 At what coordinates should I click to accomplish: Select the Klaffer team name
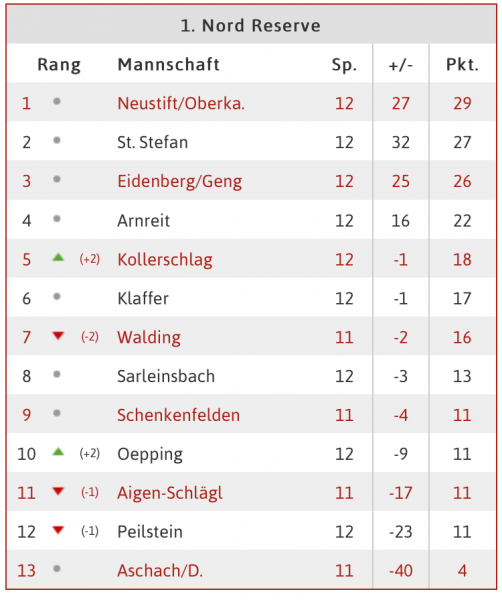(x=143, y=298)
